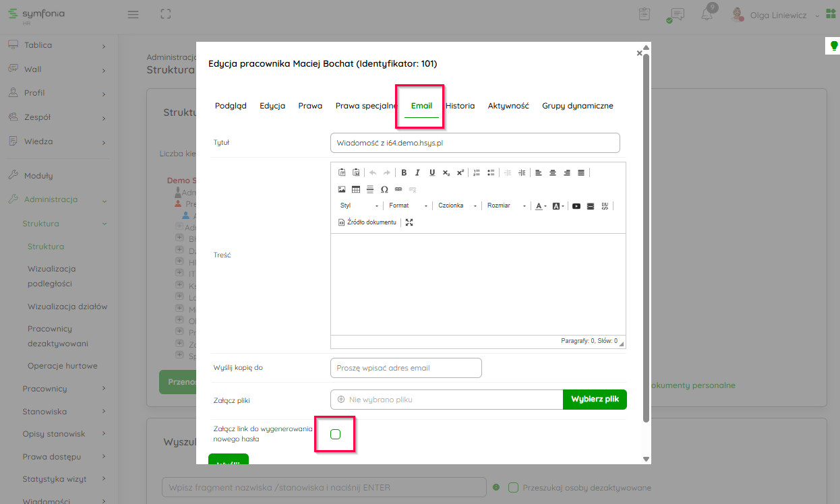Toggle bold formatting in the editor
840x504 pixels.
[404, 172]
